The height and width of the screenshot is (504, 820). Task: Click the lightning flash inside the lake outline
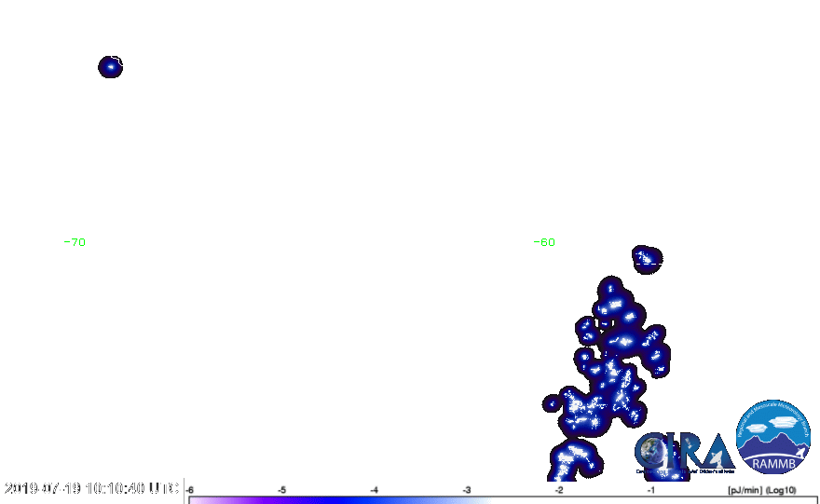click(111, 66)
